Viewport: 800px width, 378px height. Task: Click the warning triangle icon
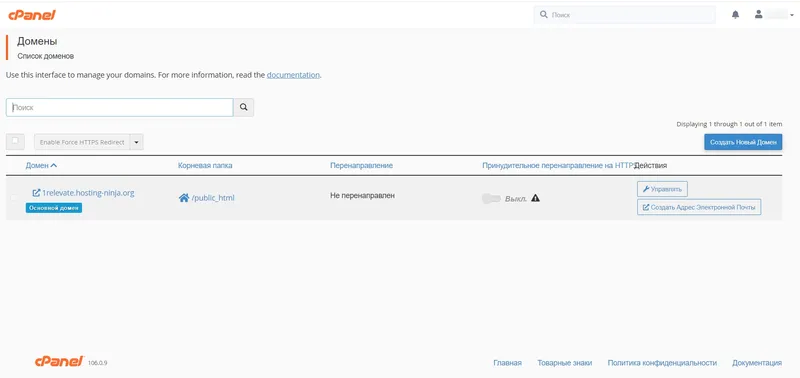(x=535, y=198)
